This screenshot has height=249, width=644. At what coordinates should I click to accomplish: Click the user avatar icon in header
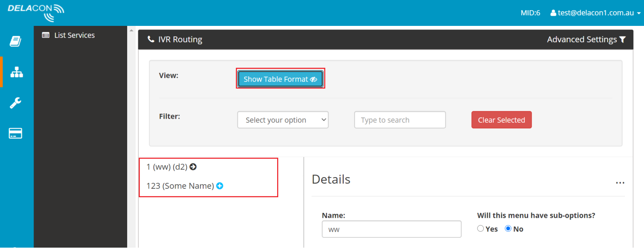pos(553,13)
